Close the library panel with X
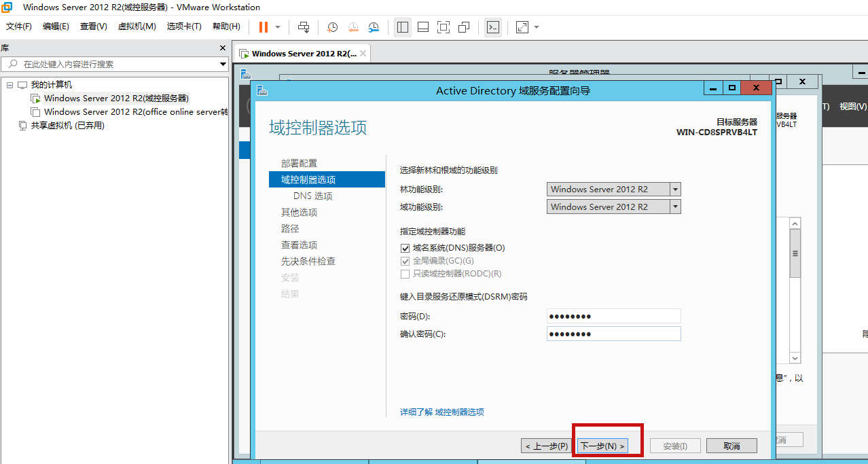868x464 pixels. [223, 48]
